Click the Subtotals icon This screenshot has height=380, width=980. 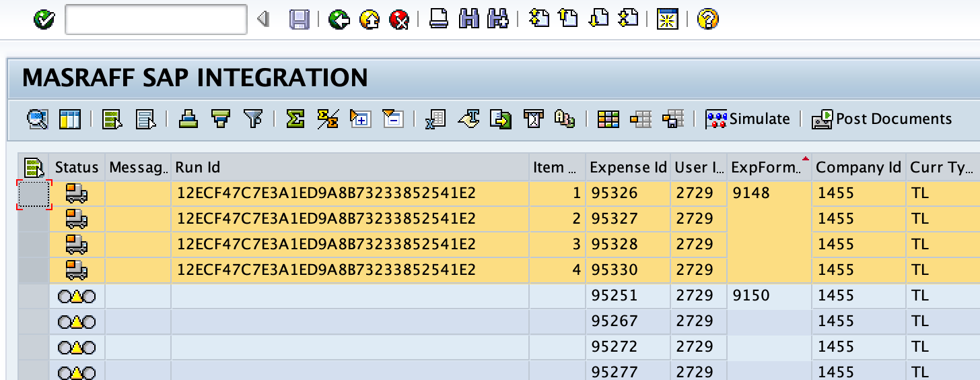point(328,119)
